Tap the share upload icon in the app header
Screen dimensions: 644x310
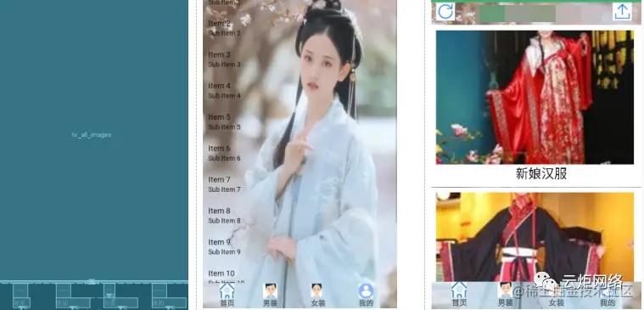click(x=622, y=12)
